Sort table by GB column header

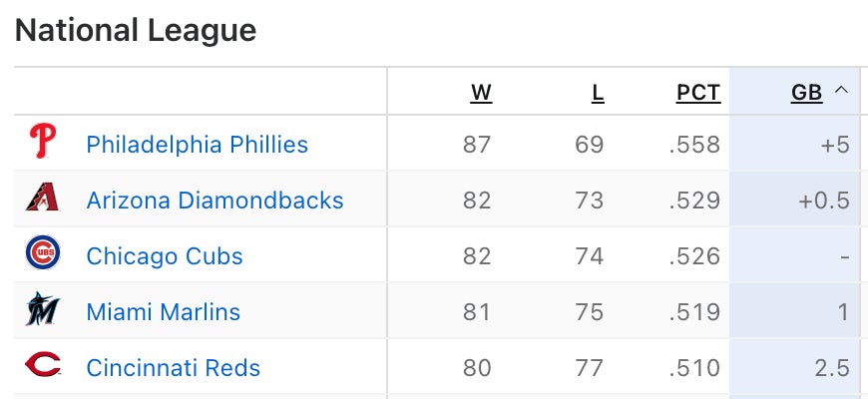pyautogui.click(x=806, y=93)
